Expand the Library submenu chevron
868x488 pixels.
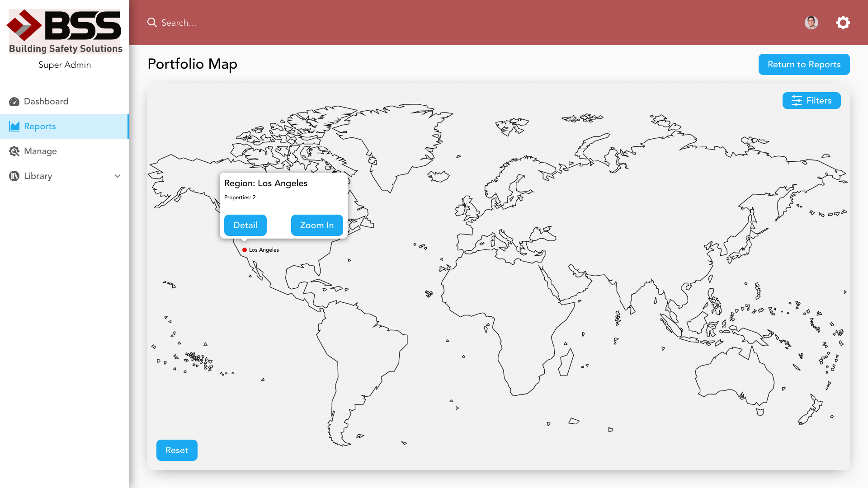click(x=118, y=176)
